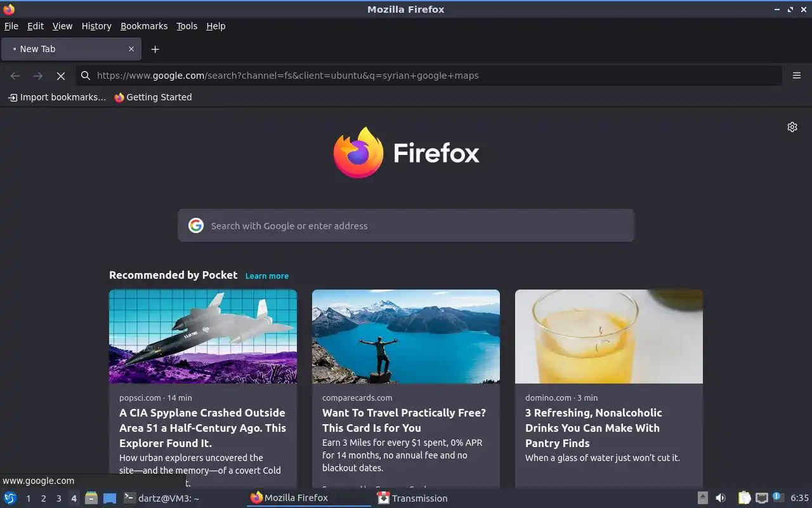Open the Bookmarks menu
The width and height of the screenshot is (812, 508).
tap(144, 26)
